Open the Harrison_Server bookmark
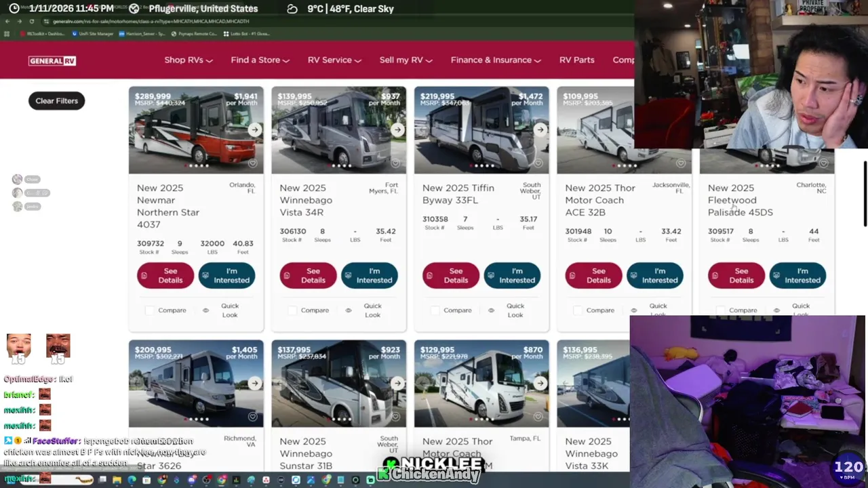Viewport: 868px width, 488px height. point(142,33)
